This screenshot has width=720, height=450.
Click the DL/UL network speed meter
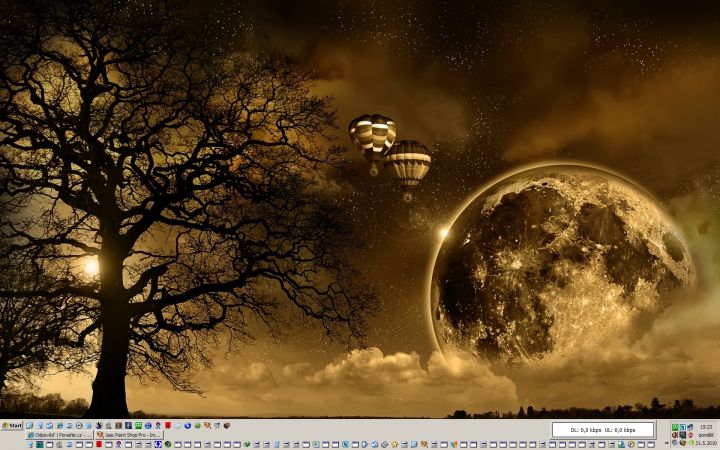(x=603, y=430)
